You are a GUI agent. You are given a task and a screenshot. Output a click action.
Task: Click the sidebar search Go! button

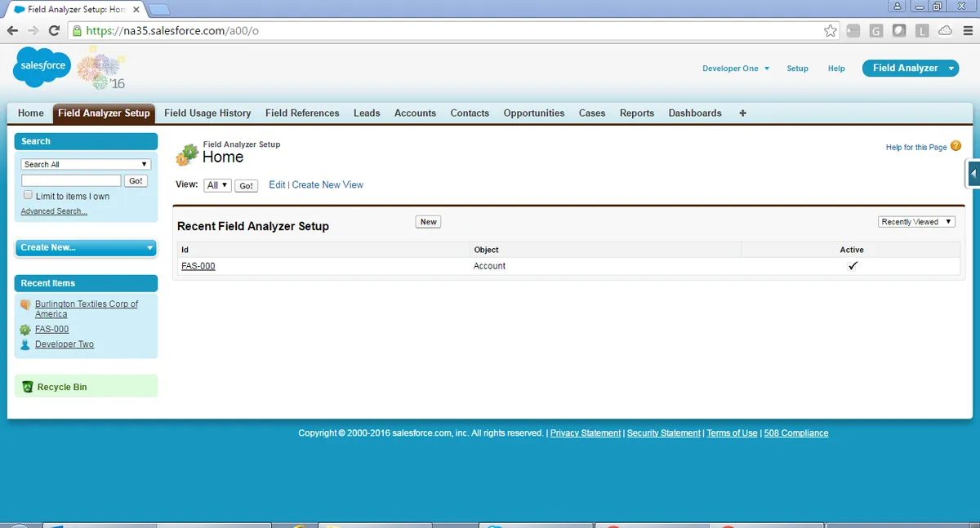(136, 181)
